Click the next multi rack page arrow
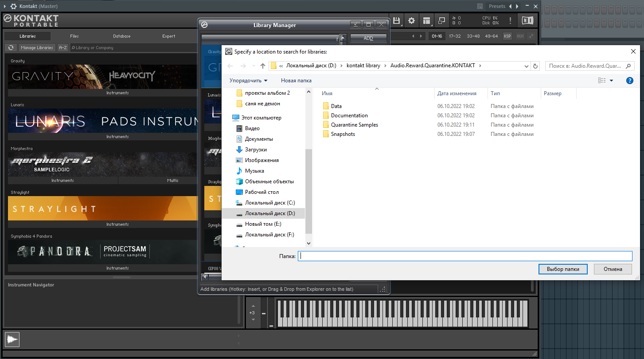The image size is (644, 359). click(421, 36)
